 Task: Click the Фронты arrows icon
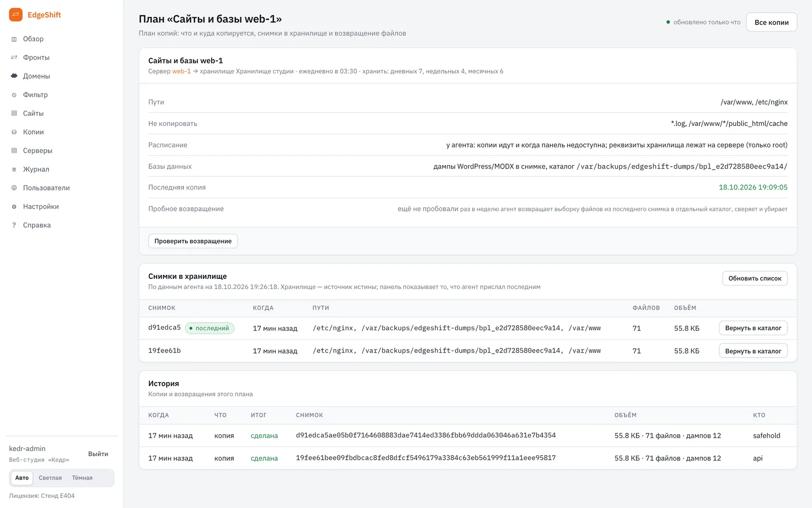point(14,57)
